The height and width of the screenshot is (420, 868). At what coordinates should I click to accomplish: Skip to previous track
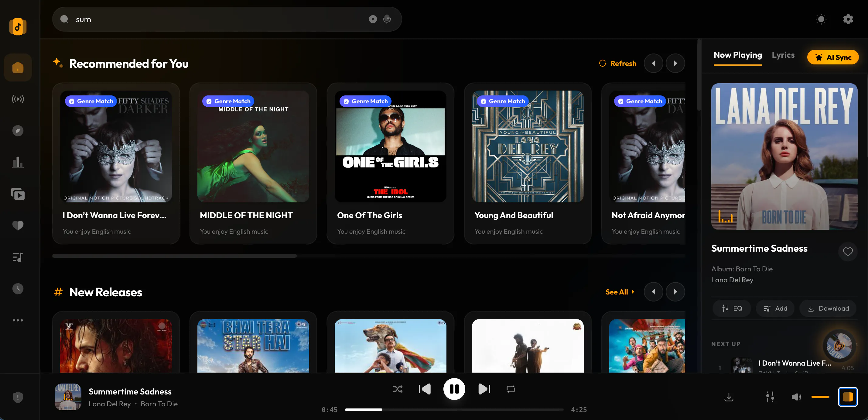pyautogui.click(x=425, y=389)
